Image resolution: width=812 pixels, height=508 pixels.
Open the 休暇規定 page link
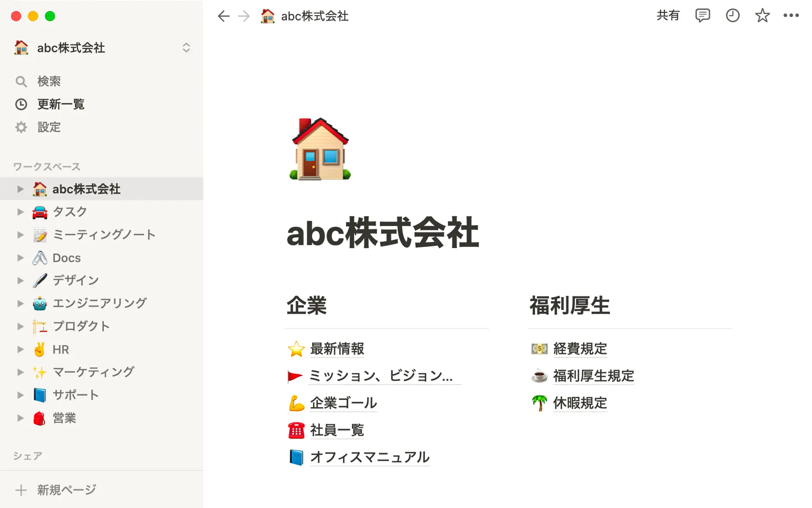580,403
